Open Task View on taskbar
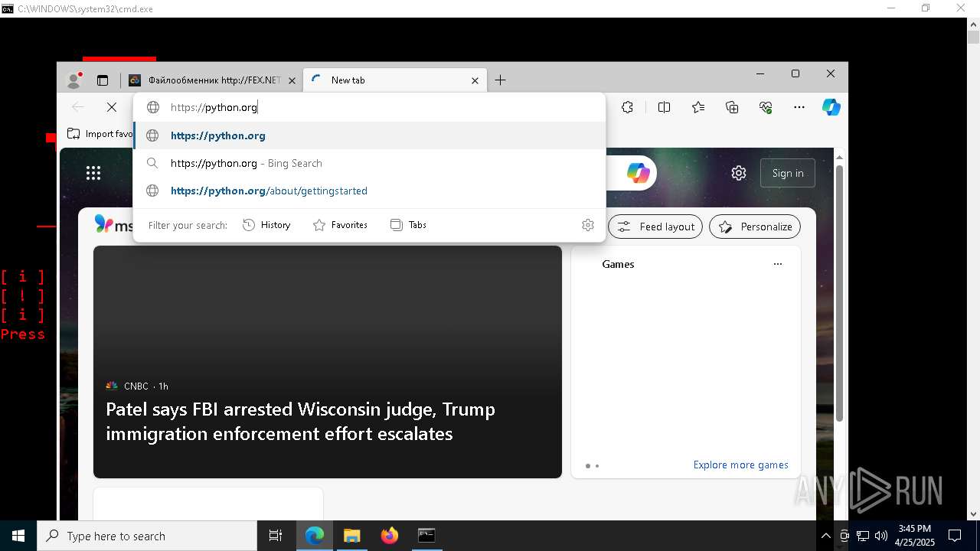 276,536
